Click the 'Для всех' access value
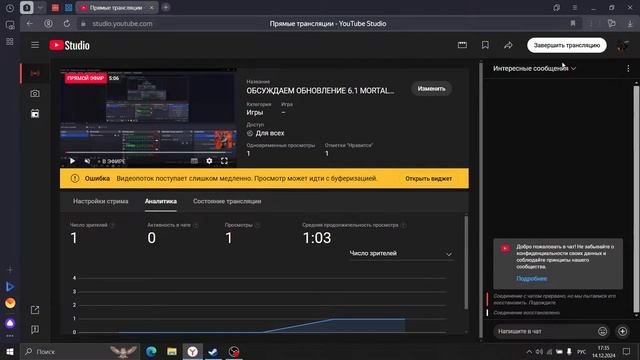 point(270,133)
